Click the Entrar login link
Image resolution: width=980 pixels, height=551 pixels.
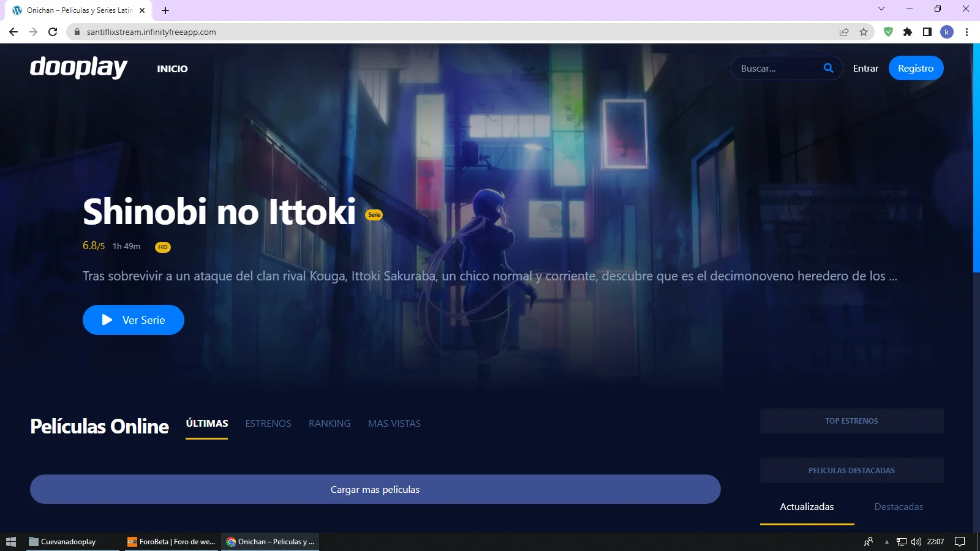pos(865,68)
